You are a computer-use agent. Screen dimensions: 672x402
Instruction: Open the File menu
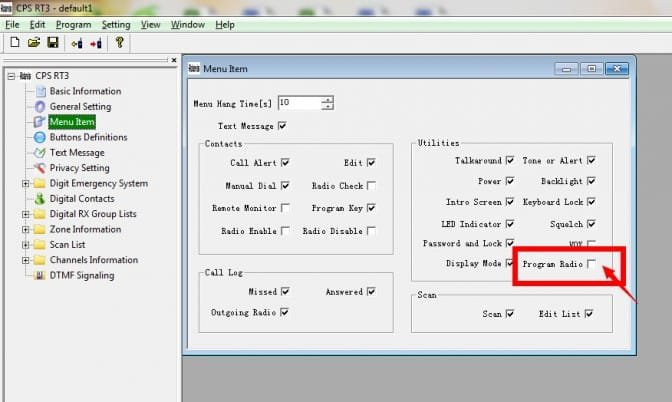pyautogui.click(x=12, y=25)
